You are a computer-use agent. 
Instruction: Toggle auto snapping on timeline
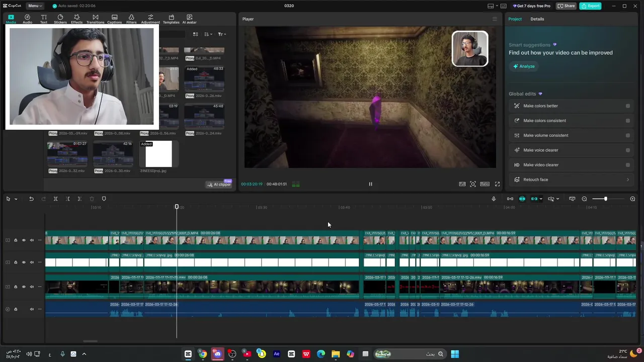click(x=522, y=199)
